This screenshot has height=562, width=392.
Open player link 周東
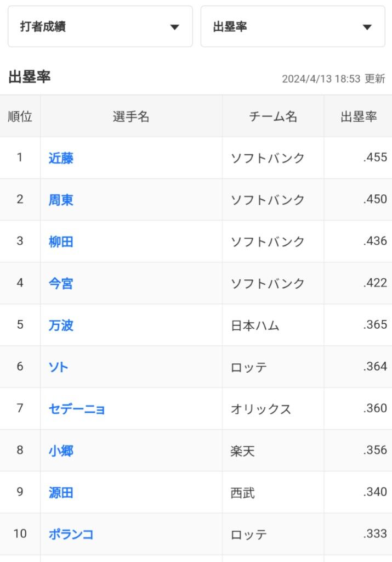pyautogui.click(x=61, y=200)
